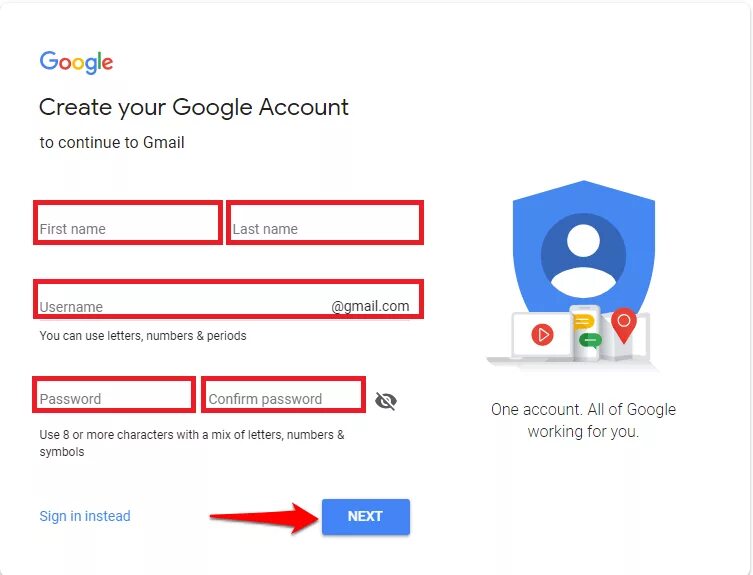
Task: Click the One account tagline text
Action: click(x=583, y=420)
